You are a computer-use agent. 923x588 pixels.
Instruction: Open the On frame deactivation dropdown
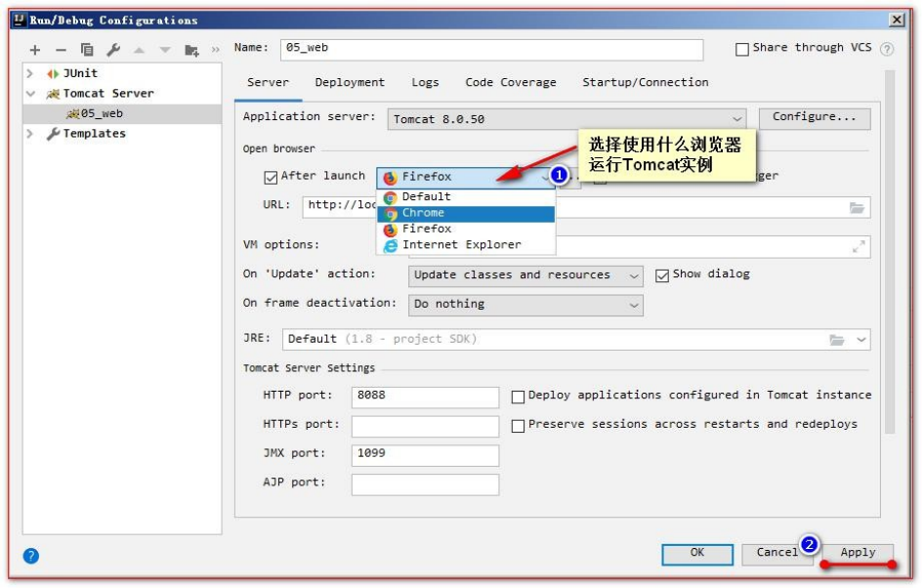coord(525,305)
